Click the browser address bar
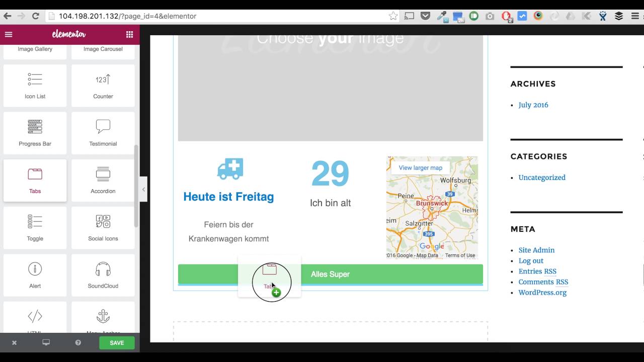Viewport: 644px width, 362px height. tap(221, 16)
